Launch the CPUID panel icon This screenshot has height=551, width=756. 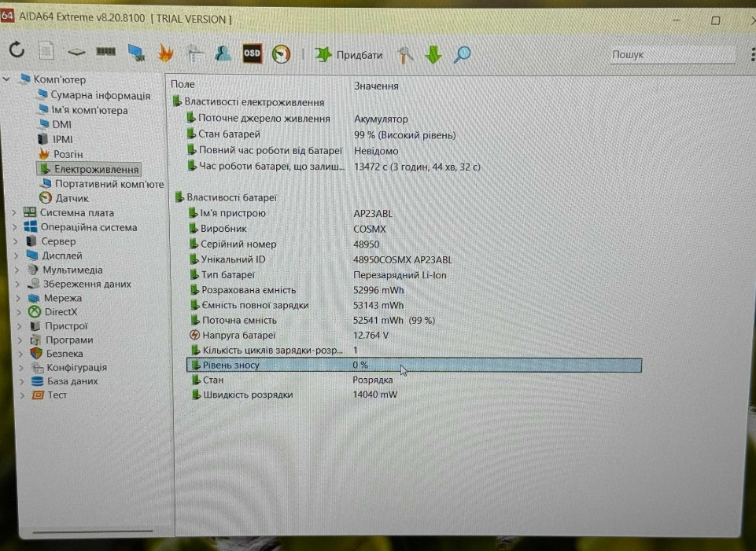(76, 53)
